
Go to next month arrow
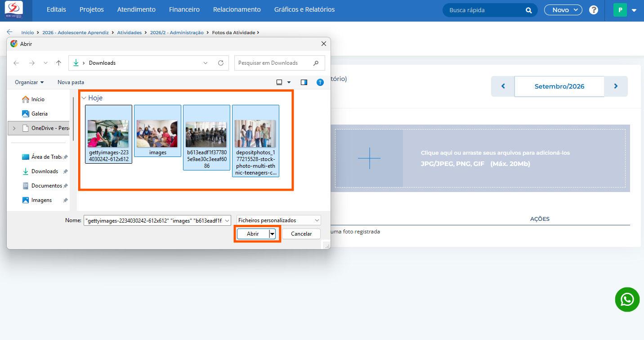[616, 86]
